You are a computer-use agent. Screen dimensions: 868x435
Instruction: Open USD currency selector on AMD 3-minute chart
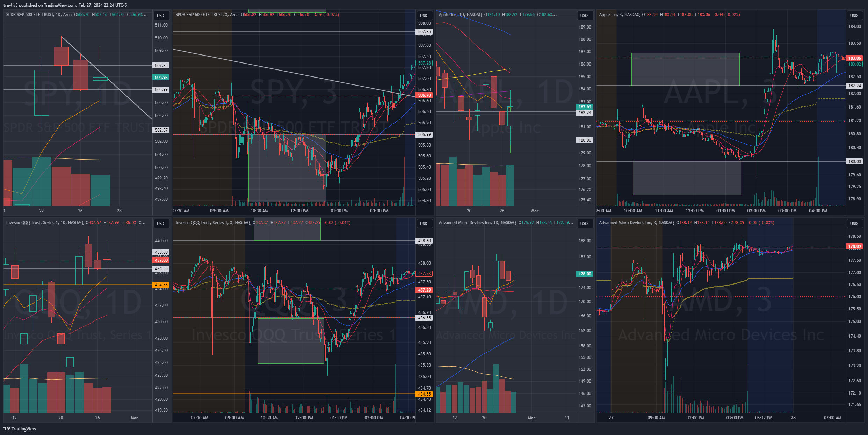(854, 223)
